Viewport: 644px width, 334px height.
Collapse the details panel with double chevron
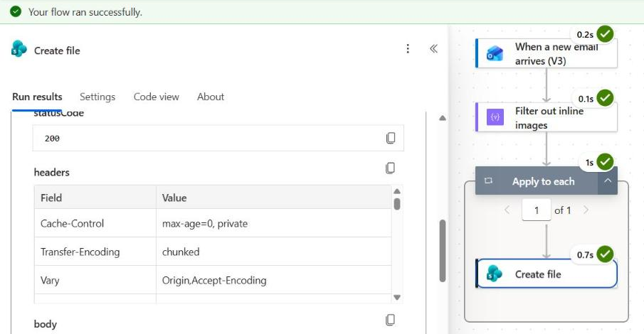coord(433,49)
